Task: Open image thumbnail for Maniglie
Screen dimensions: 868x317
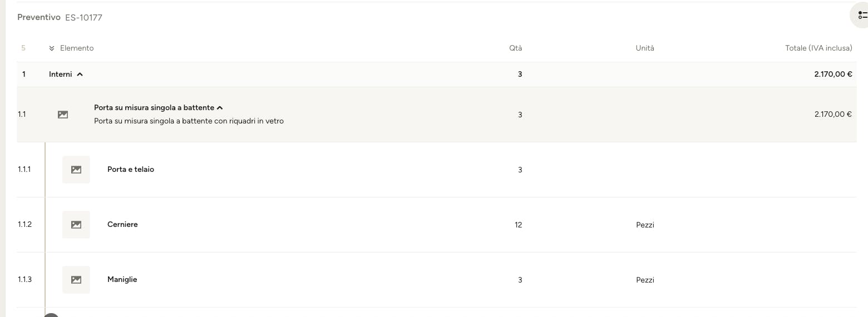Action: click(76, 280)
